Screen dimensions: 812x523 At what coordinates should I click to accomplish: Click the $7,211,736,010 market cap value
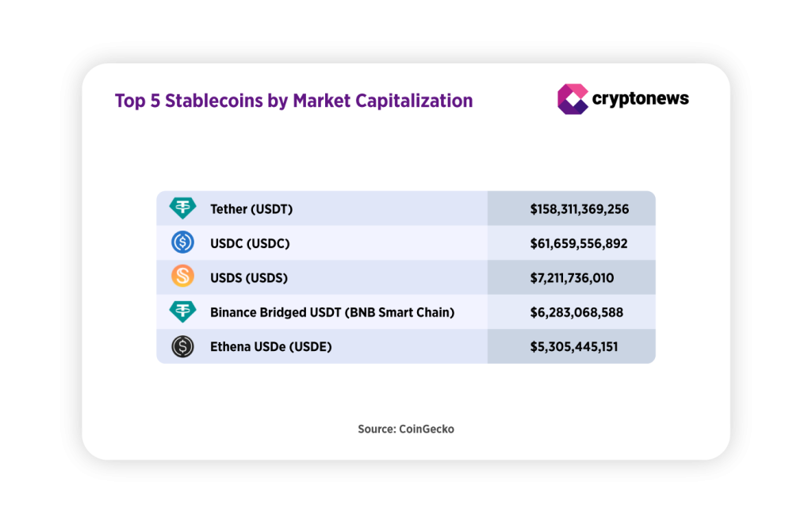pyautogui.click(x=572, y=278)
